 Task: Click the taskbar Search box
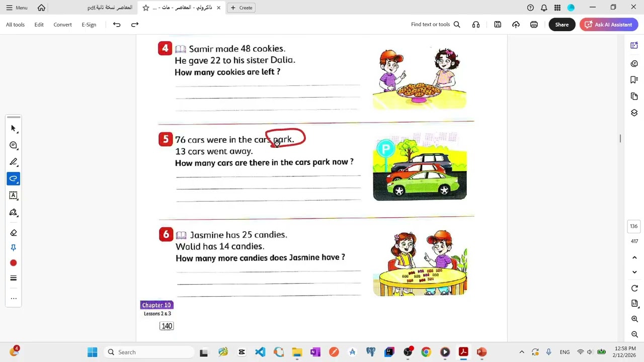coord(149,352)
